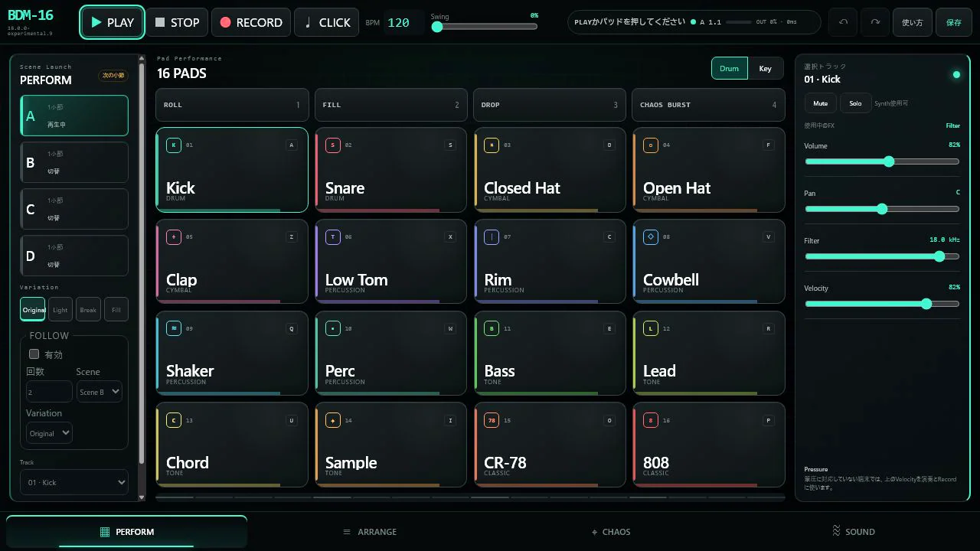
Task: Open the PERFORM tab
Action: pos(127,532)
